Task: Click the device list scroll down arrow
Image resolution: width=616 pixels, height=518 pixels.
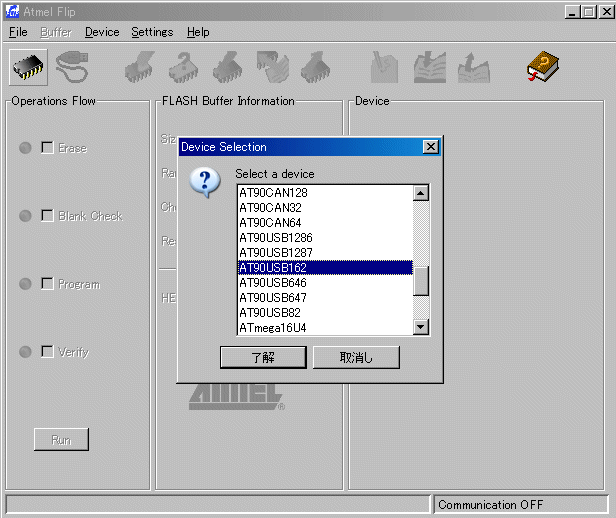Action: coord(421,327)
